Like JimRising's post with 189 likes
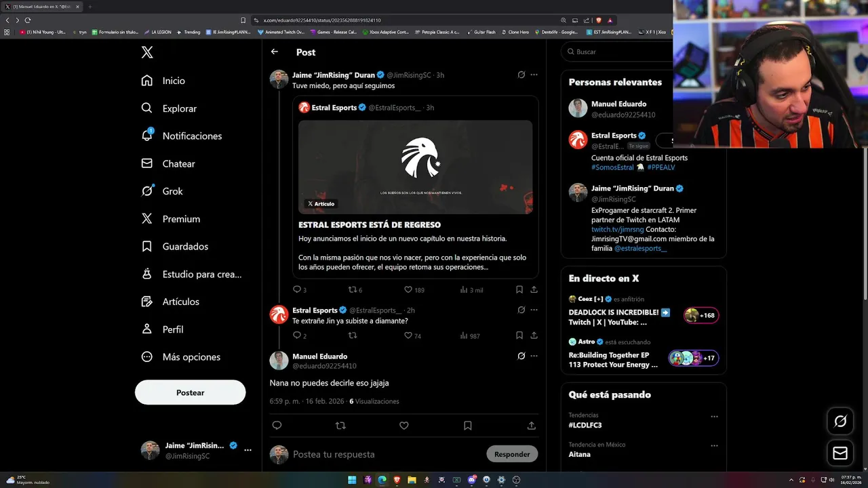 (414, 289)
